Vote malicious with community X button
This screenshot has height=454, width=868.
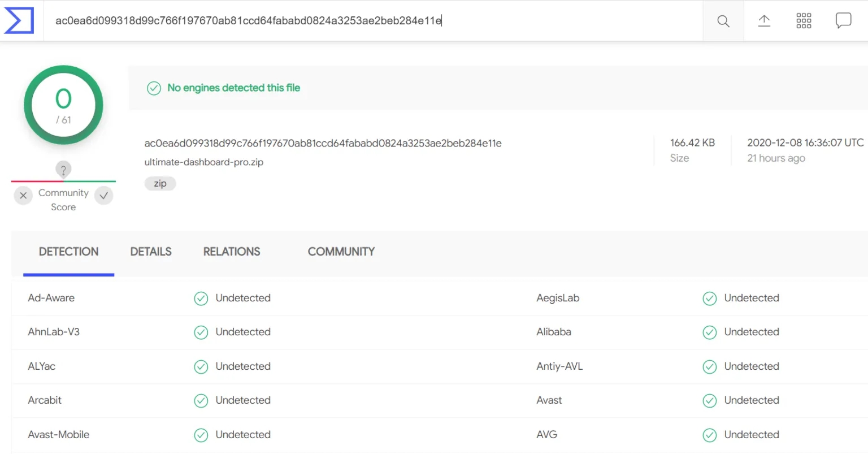tap(23, 196)
